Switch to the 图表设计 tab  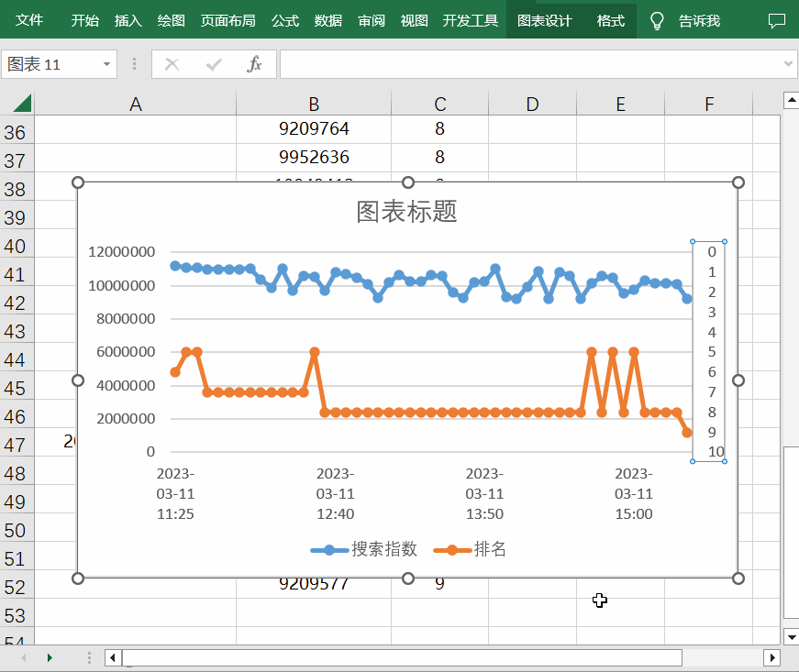tap(544, 20)
